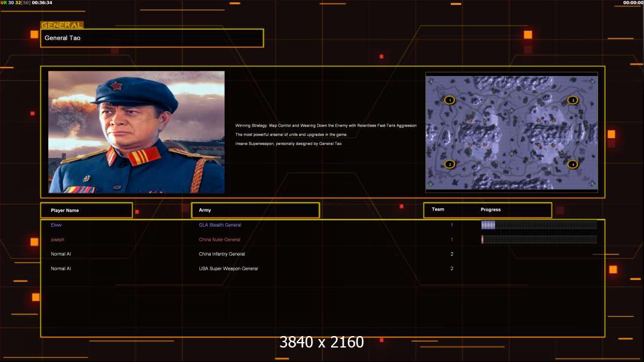644x362 pixels.
Task: Click player name joseph
Action: (x=57, y=240)
